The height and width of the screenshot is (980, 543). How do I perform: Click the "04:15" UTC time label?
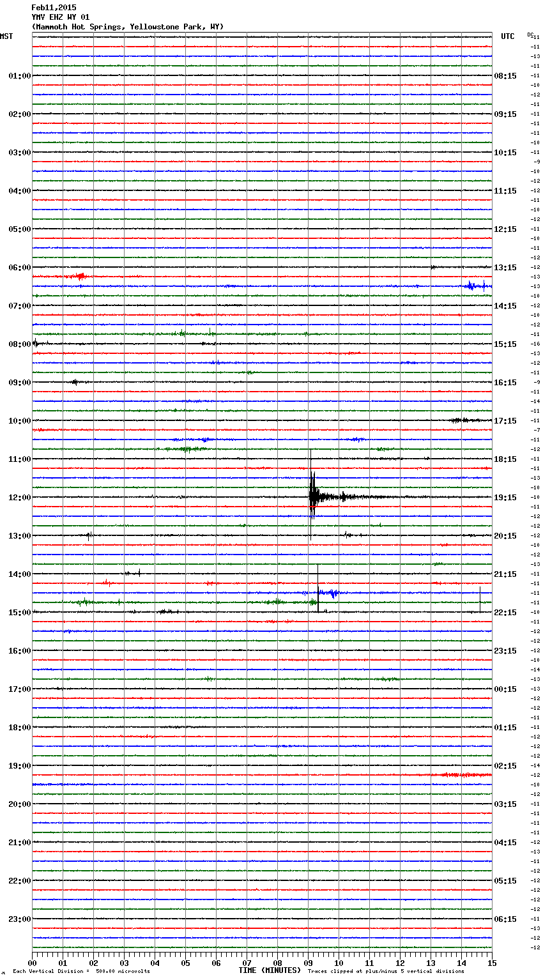tap(505, 843)
